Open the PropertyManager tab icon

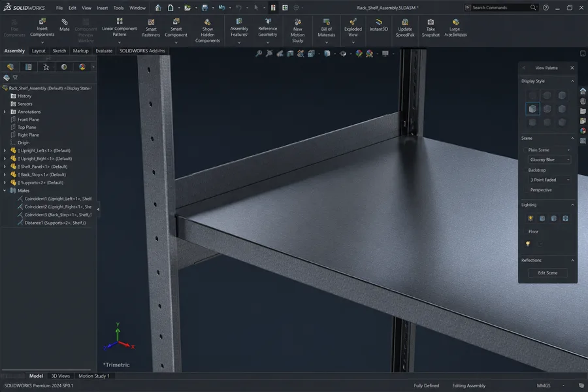click(28, 67)
